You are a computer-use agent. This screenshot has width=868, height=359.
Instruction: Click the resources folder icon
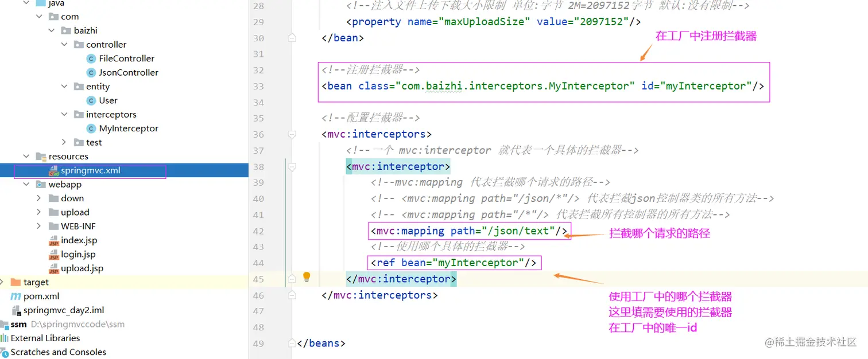41,157
